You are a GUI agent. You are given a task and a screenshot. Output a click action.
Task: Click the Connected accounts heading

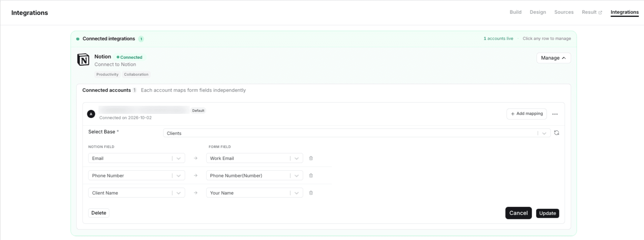tap(107, 90)
